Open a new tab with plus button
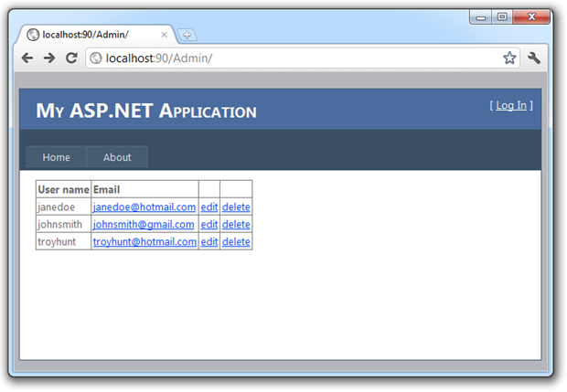The height and width of the screenshot is (392, 567). pos(187,35)
